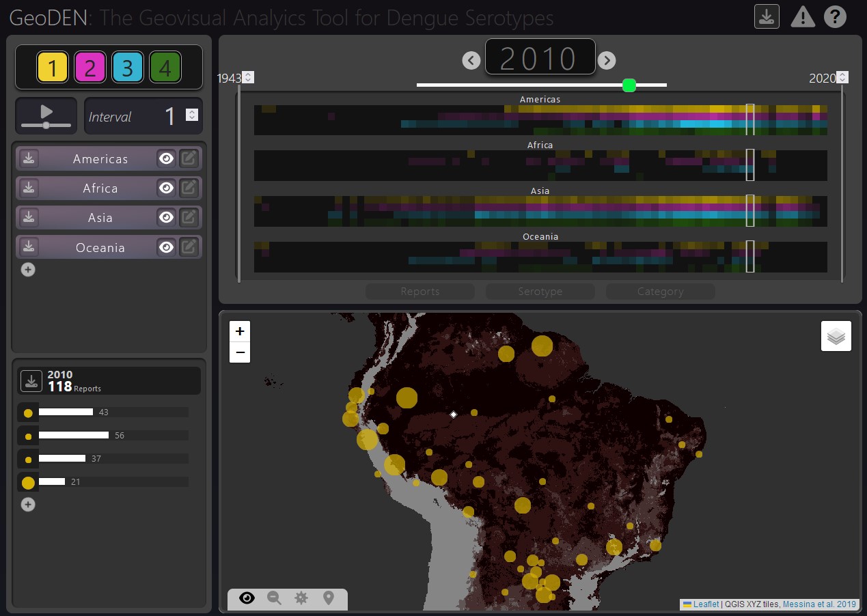Hide the Africa region
Viewport: 867px width, 616px height.
point(166,188)
